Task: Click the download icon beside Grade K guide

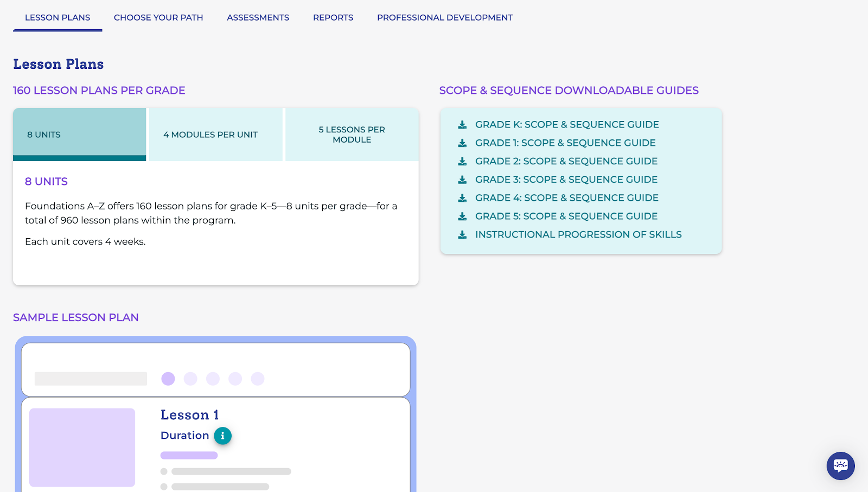Action: (462, 125)
